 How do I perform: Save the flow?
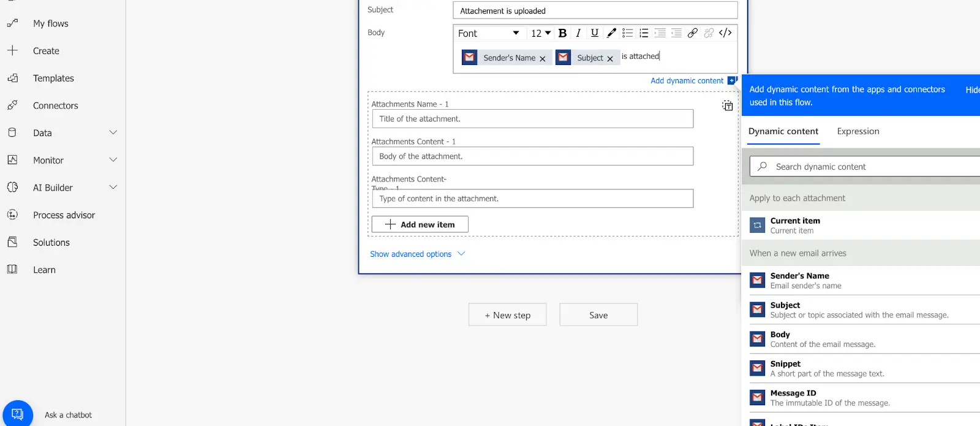pyautogui.click(x=598, y=315)
